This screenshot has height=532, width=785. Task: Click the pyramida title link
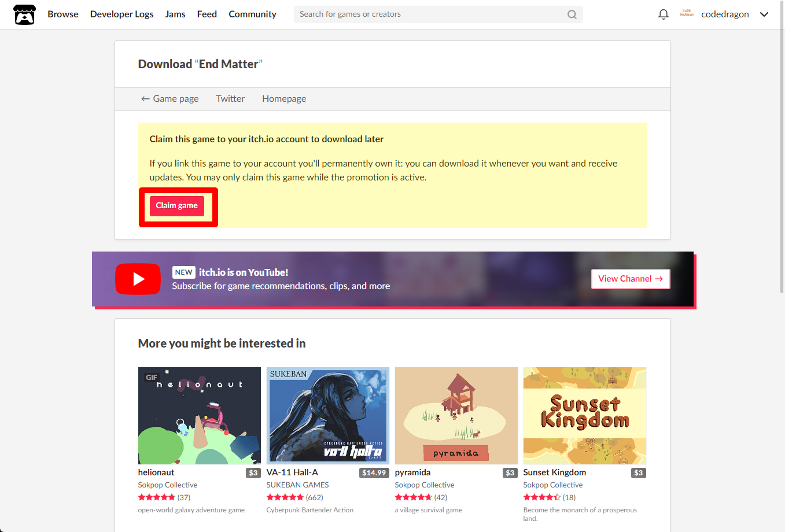(412, 472)
